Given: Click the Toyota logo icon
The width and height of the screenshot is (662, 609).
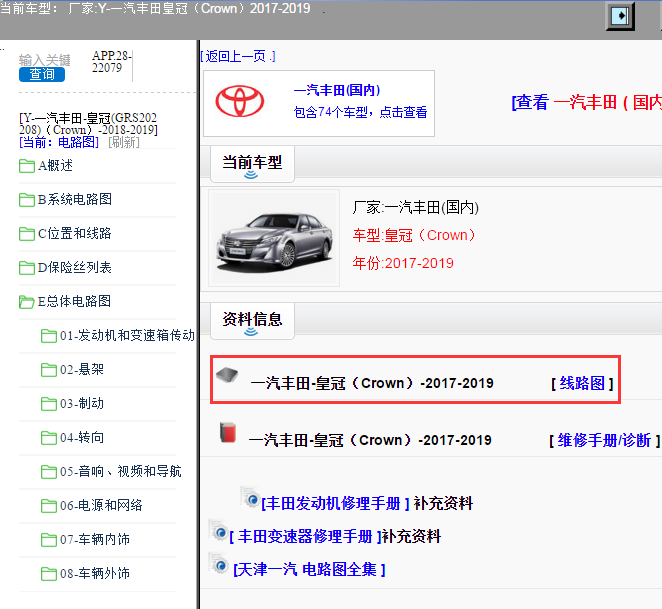Looking at the screenshot, I should (x=240, y=102).
